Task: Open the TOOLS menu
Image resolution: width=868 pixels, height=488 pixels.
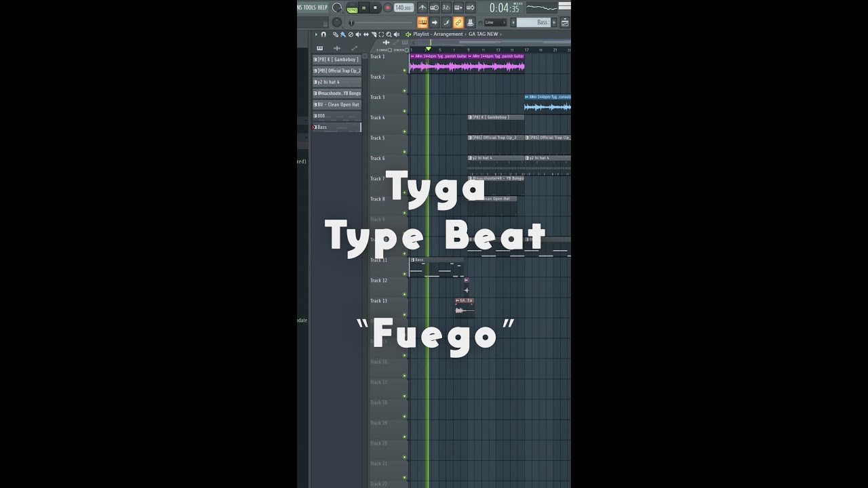Action: 310,7
